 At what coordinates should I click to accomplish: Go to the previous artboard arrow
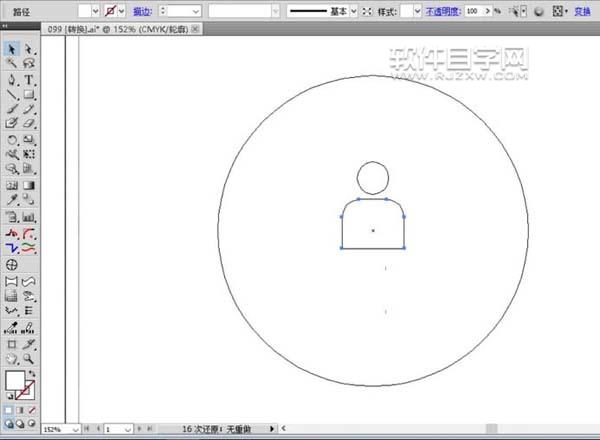click(98, 429)
